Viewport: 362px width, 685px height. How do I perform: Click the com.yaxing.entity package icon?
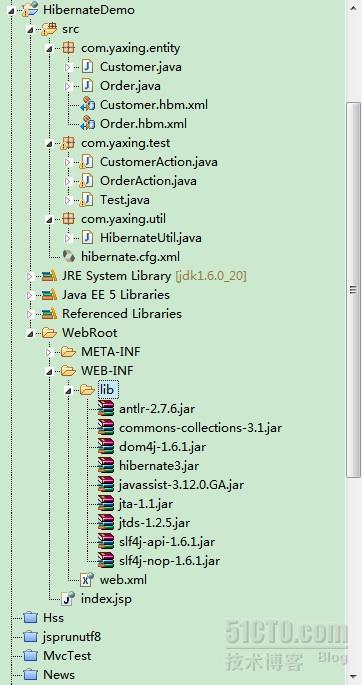tap(69, 48)
